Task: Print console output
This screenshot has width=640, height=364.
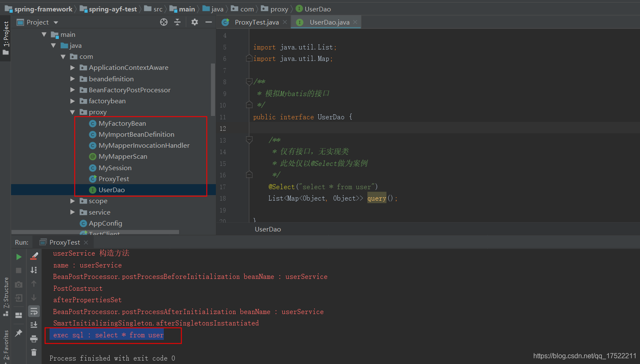Action: coord(34,339)
